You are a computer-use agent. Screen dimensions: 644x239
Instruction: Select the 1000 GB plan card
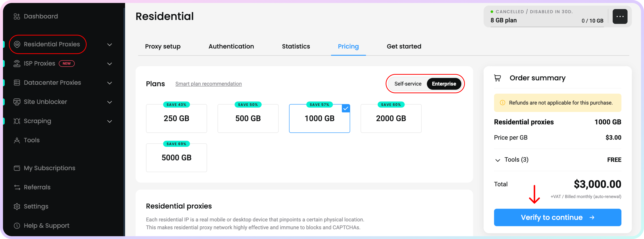(319, 119)
